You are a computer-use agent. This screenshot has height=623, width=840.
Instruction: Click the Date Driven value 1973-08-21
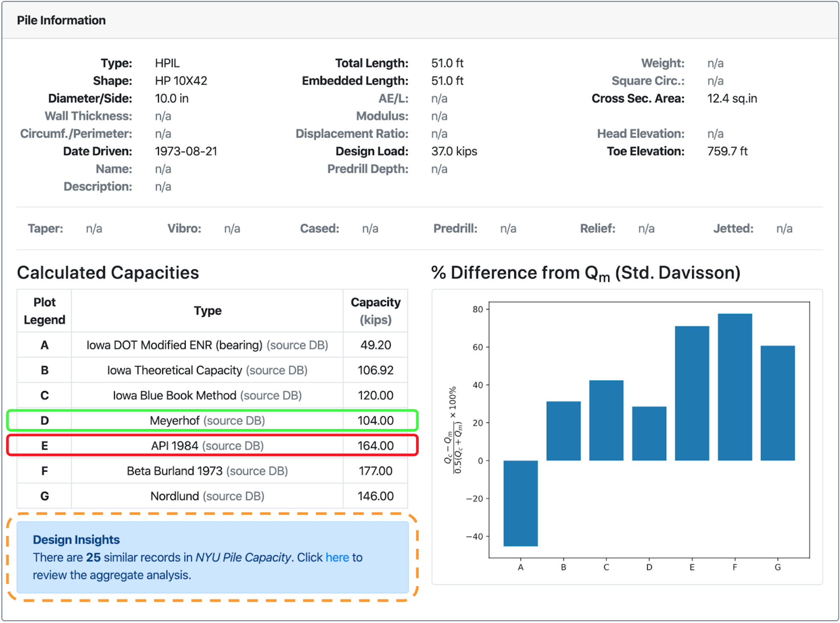[186, 151]
